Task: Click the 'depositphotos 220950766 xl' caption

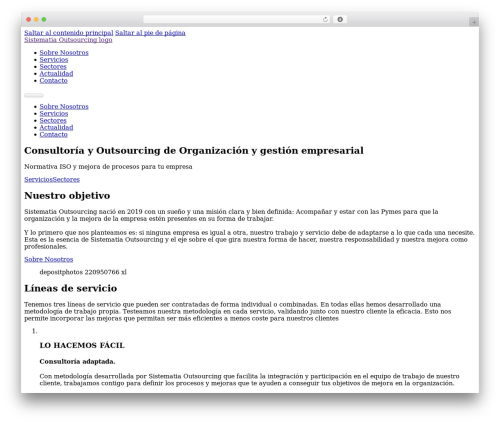Action: click(x=83, y=272)
